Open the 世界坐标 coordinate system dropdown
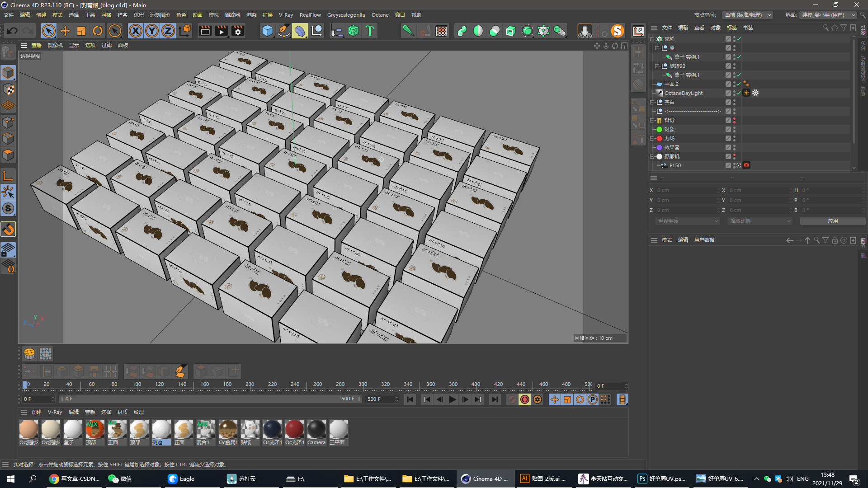 [687, 221]
